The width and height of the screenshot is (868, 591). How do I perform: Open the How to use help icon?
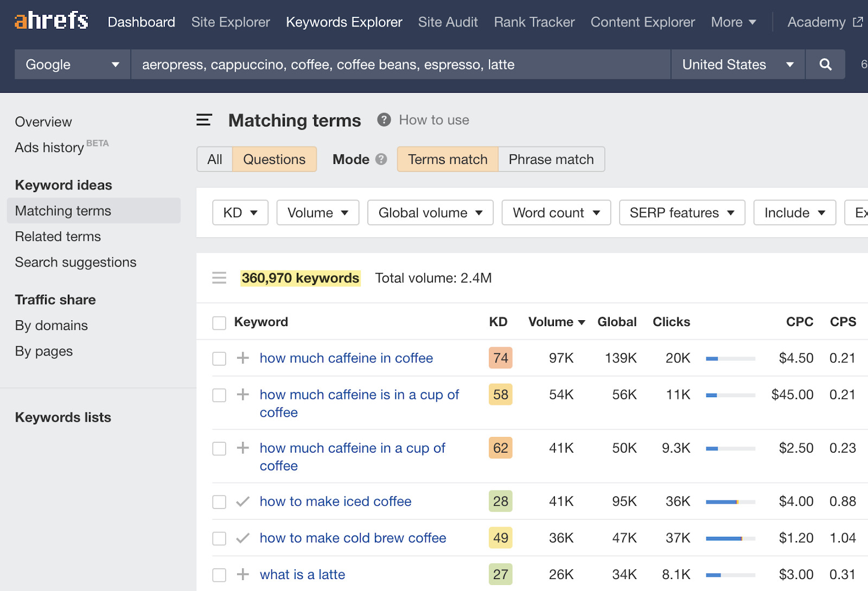[x=384, y=120]
